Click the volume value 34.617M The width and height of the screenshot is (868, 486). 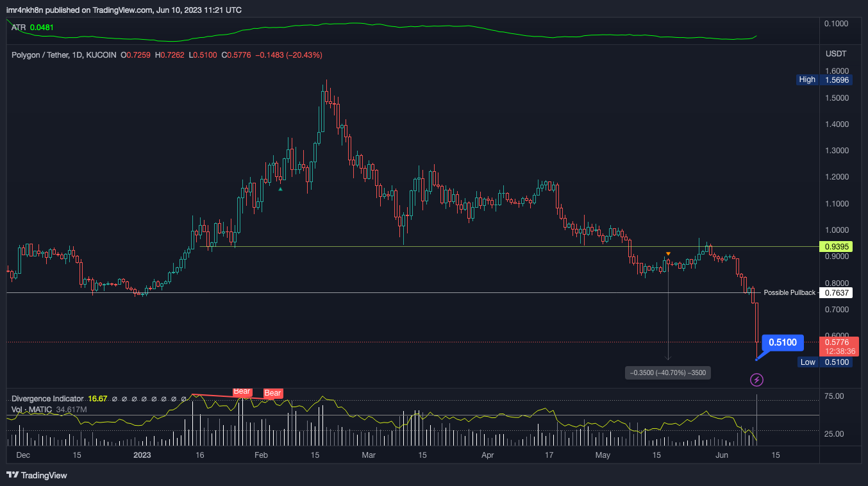(x=72, y=409)
